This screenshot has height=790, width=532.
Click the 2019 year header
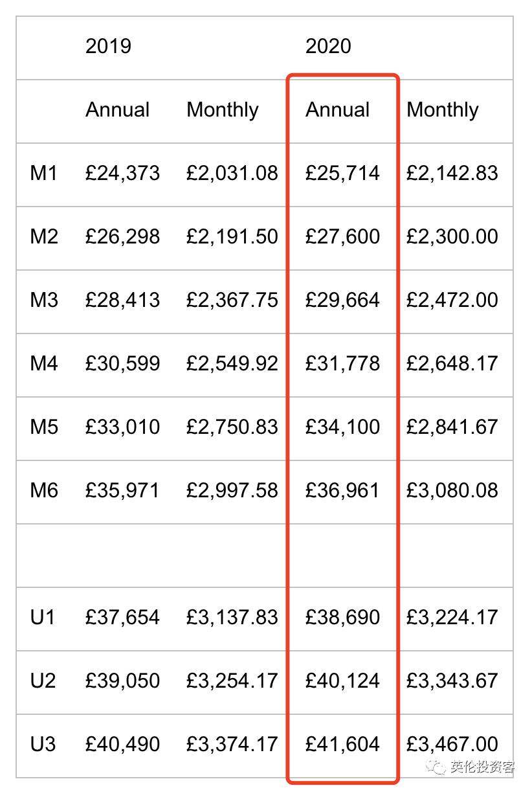tap(108, 46)
